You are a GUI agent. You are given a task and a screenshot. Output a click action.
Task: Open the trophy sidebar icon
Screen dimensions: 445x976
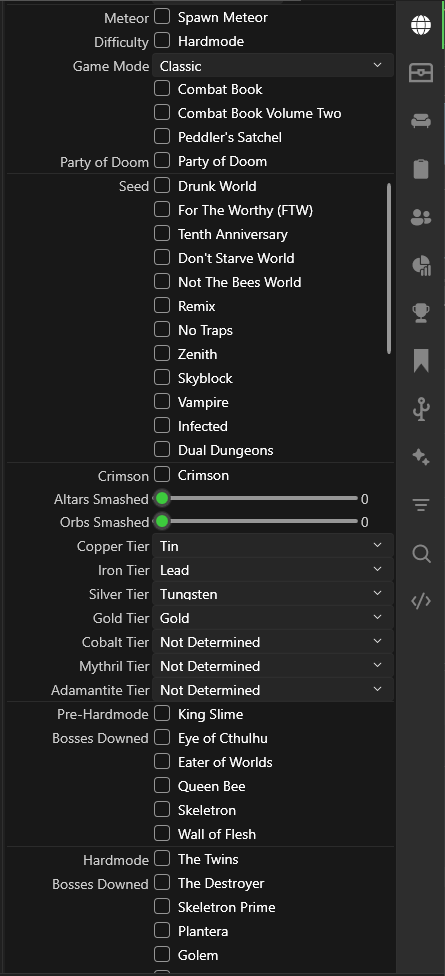tap(421, 313)
